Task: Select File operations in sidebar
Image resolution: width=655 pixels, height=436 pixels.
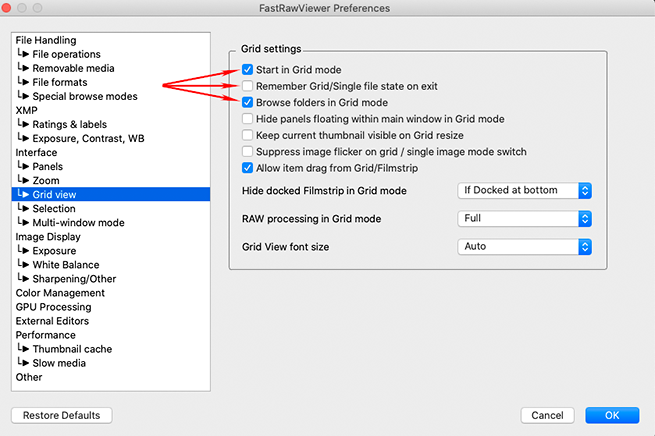Action: coord(66,54)
